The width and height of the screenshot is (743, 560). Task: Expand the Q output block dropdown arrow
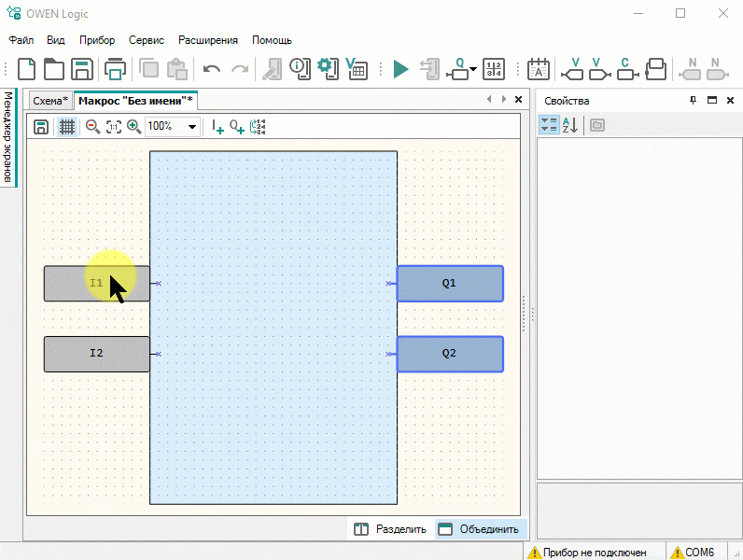click(474, 70)
